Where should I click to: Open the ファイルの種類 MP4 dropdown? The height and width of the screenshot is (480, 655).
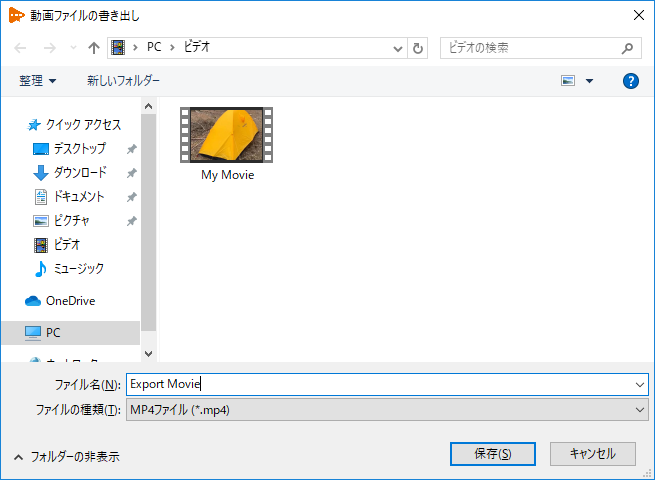[387, 410]
